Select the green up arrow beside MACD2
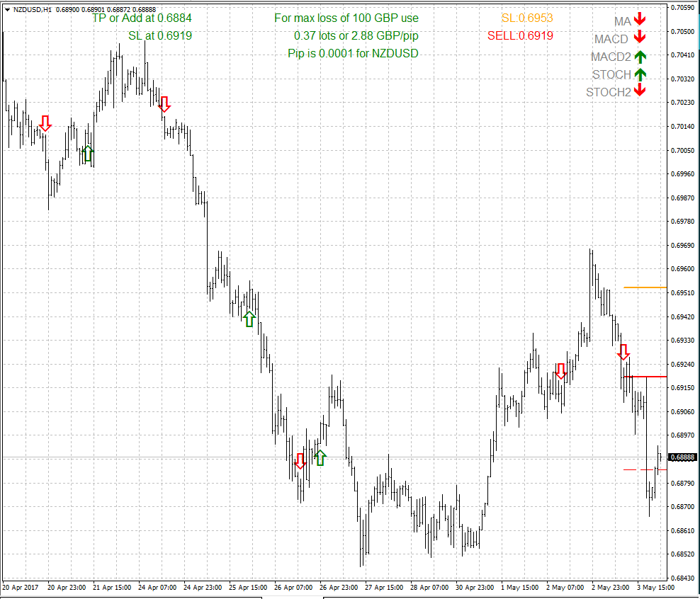The image size is (700, 599). pyautogui.click(x=640, y=56)
